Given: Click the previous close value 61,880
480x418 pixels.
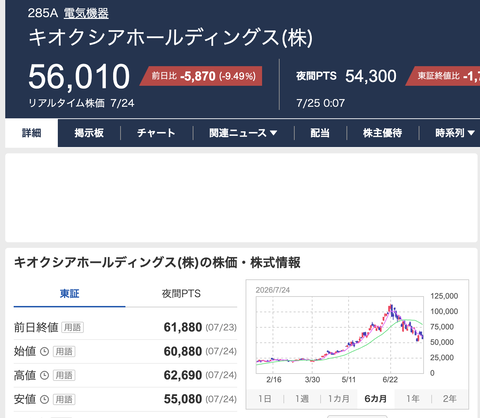Looking at the screenshot, I should tap(183, 327).
